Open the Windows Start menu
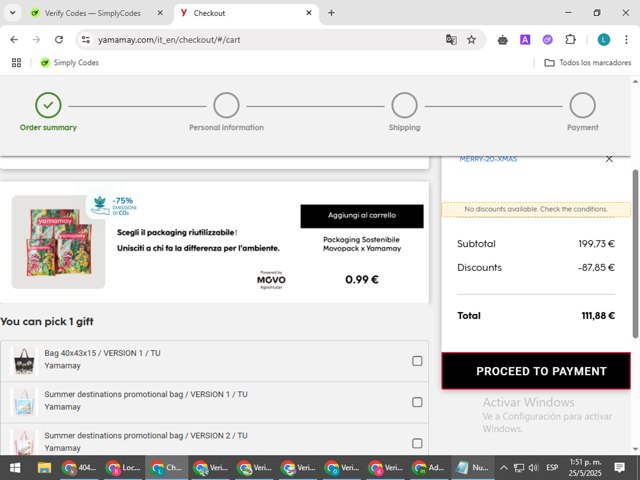Screen dimensions: 640x480 coord(15,468)
